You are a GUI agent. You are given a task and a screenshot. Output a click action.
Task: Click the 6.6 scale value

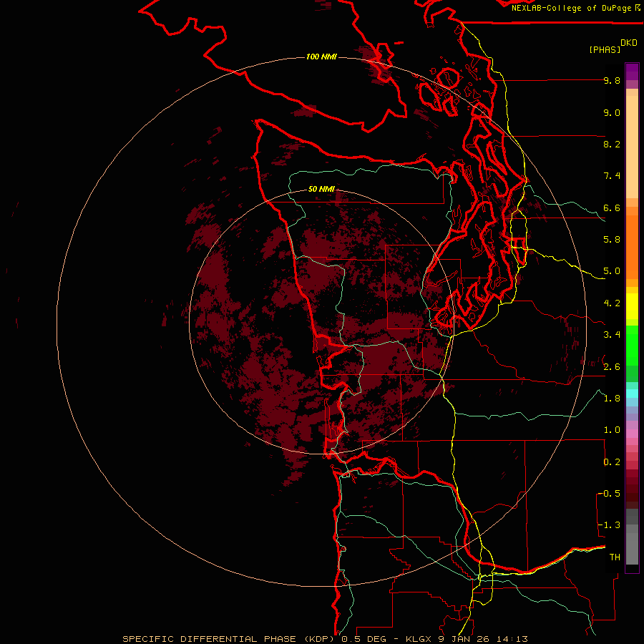[x=612, y=208]
